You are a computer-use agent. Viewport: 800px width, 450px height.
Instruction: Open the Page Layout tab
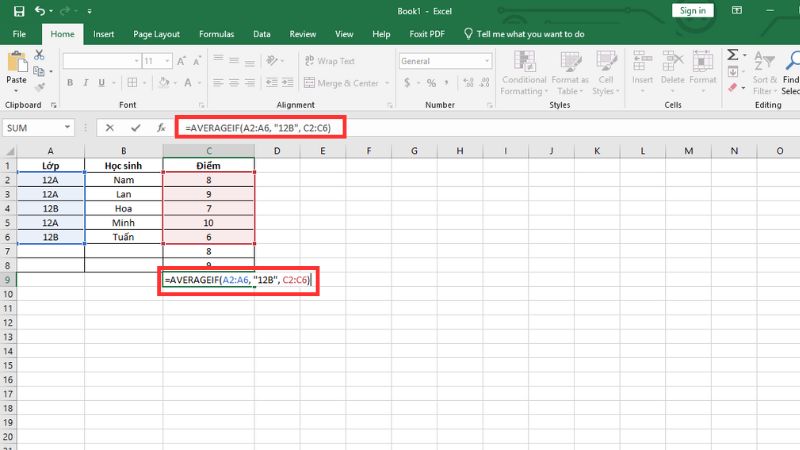[155, 34]
